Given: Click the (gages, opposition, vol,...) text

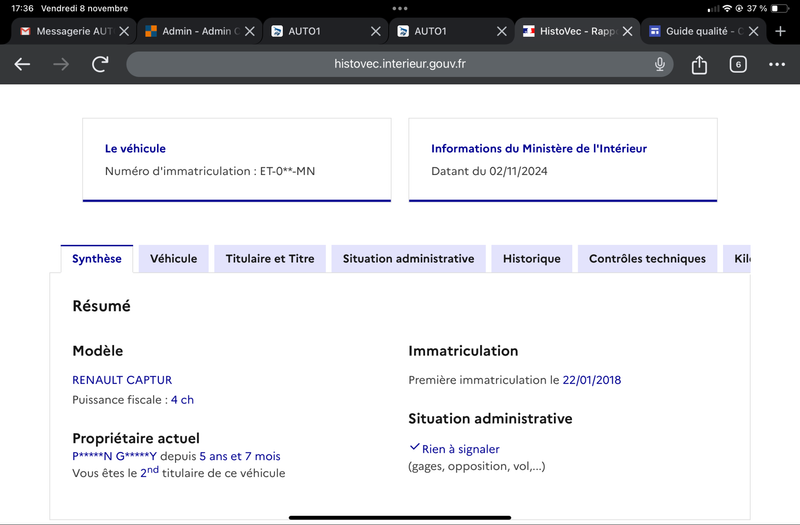Looking at the screenshot, I should click(x=477, y=466).
